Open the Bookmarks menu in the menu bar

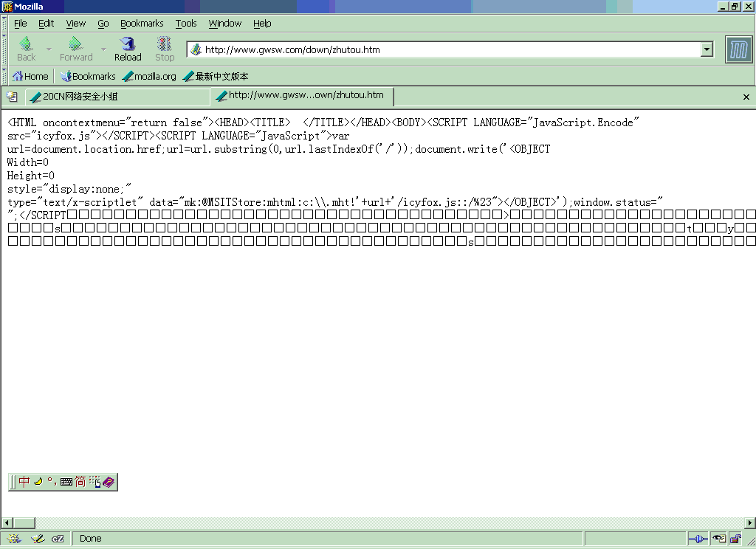tap(142, 23)
